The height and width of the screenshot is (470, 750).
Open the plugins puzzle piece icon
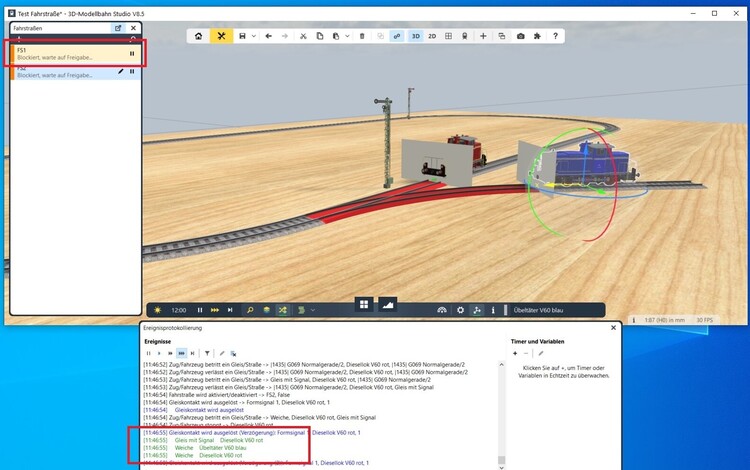tap(537, 36)
